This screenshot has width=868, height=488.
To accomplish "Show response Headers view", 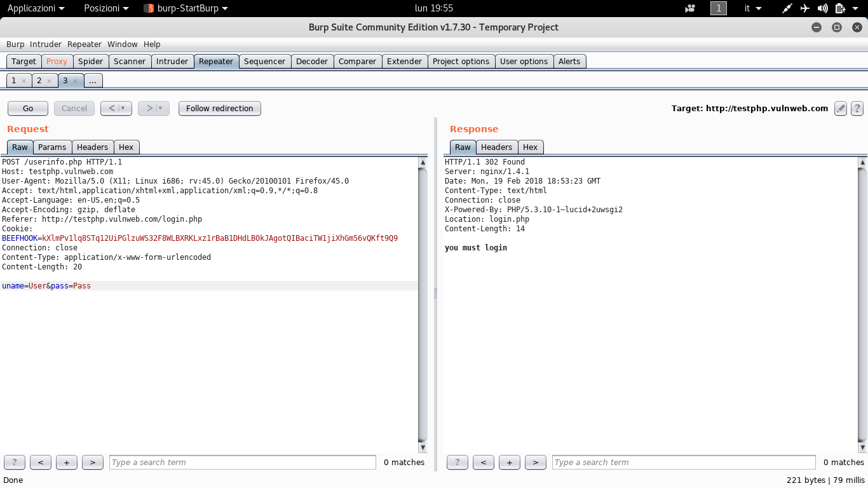I will (496, 147).
